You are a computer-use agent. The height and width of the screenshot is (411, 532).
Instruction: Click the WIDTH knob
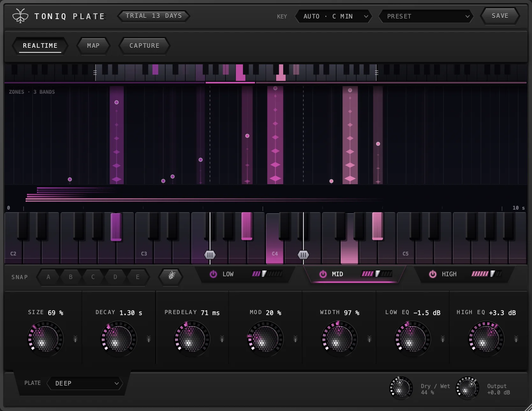click(x=339, y=339)
